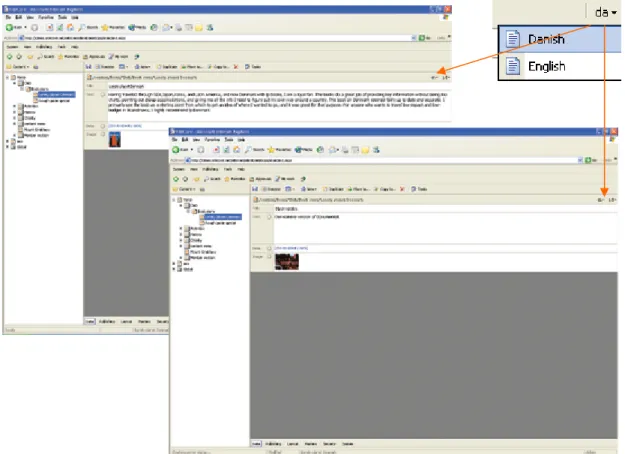The image size is (625, 454).
Task: Select highlighted tree item in front window
Action: click(x=222, y=217)
